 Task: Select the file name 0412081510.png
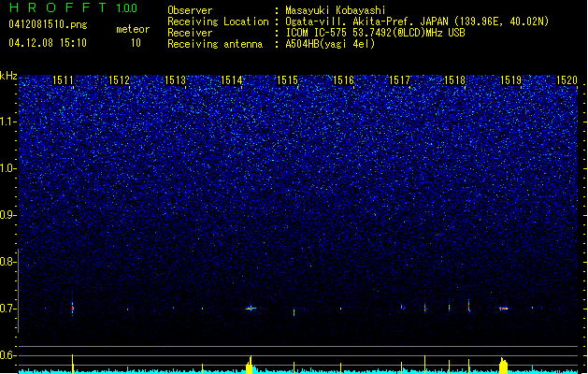48,25
